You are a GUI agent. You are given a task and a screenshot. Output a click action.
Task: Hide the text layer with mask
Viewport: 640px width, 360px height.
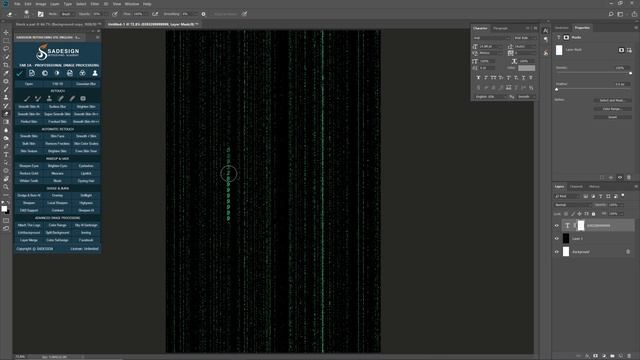[556, 226]
